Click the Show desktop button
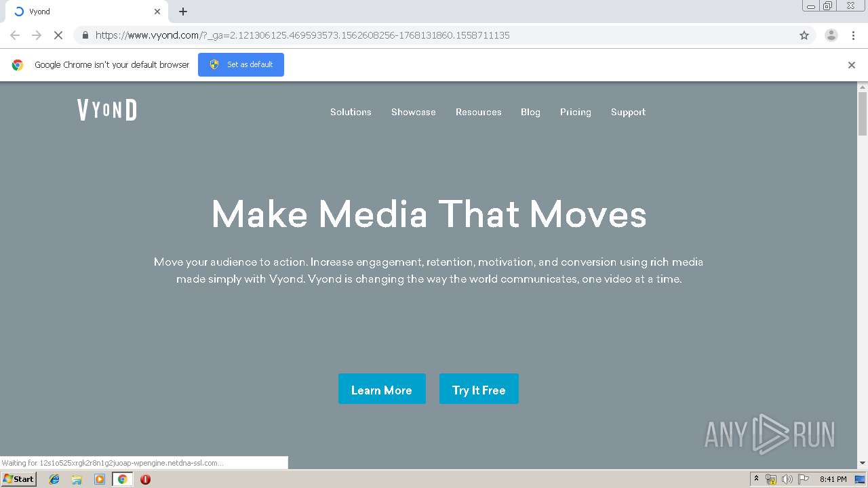The image size is (868, 488). pyautogui.click(x=861, y=479)
